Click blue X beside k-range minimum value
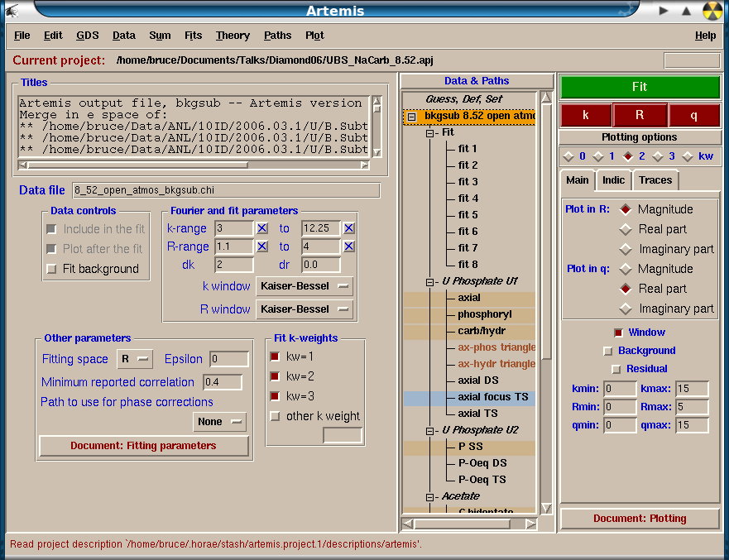This screenshot has width=729, height=560. (x=262, y=228)
